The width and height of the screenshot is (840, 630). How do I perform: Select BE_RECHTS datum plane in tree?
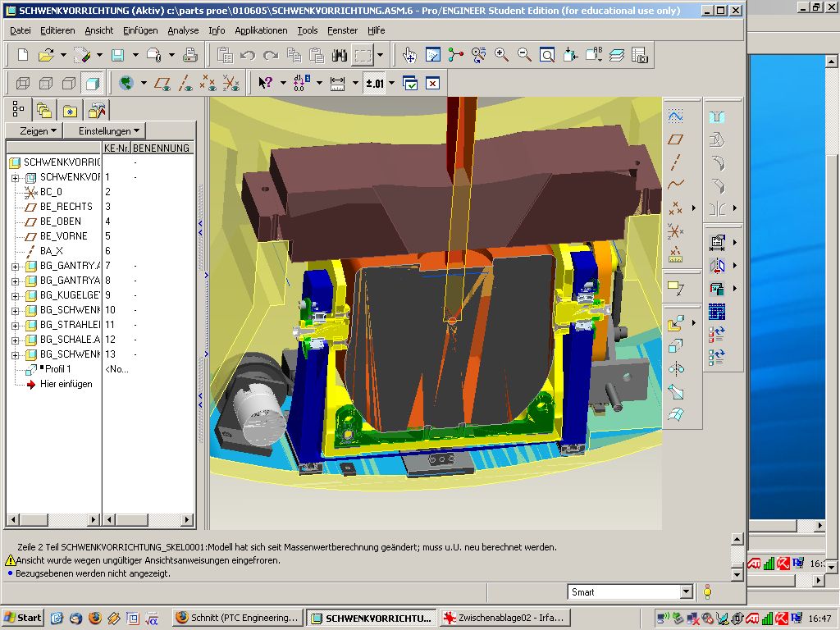(66, 207)
